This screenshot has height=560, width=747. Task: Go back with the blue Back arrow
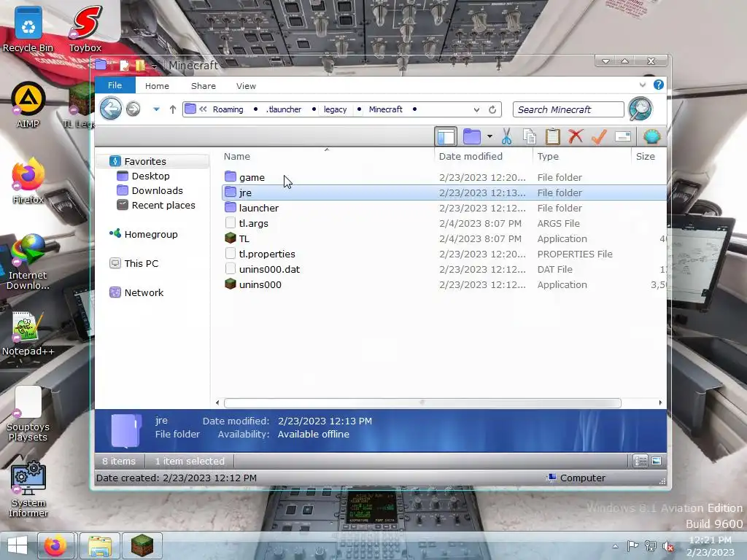pos(111,109)
